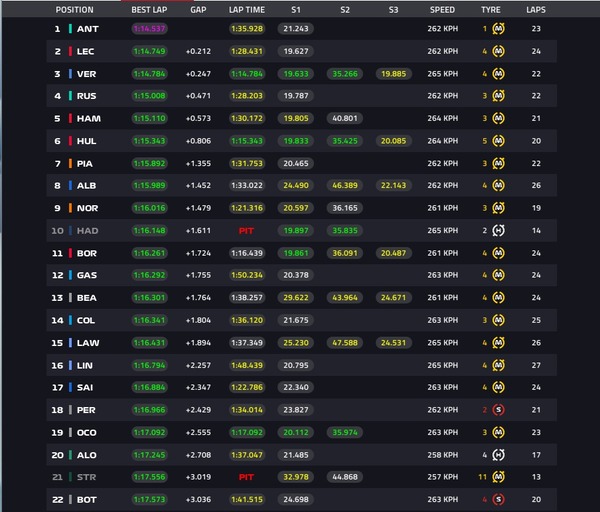The image size is (600, 512).
Task: Click the LAP TIME column header
Action: tap(247, 10)
